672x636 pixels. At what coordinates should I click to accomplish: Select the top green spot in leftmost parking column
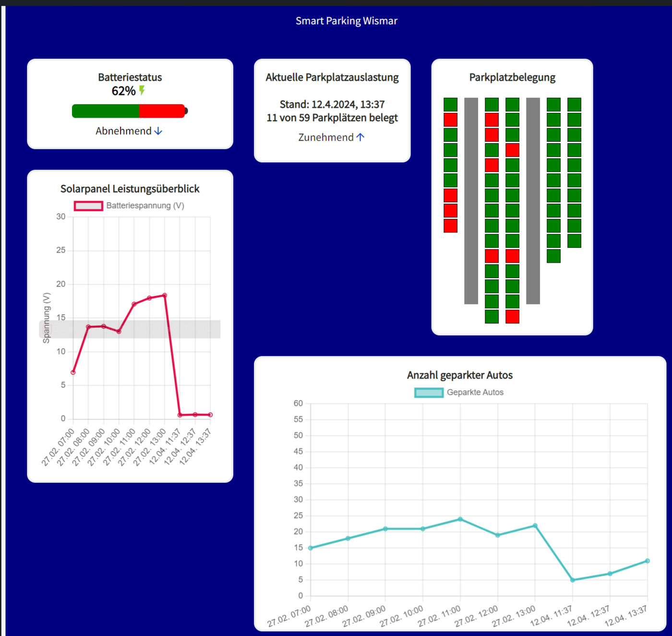(450, 105)
